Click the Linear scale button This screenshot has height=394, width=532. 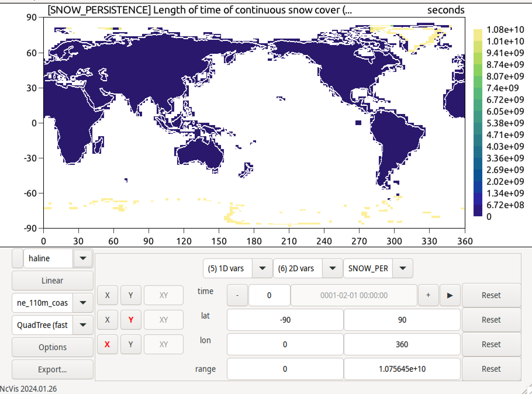pyautogui.click(x=53, y=281)
